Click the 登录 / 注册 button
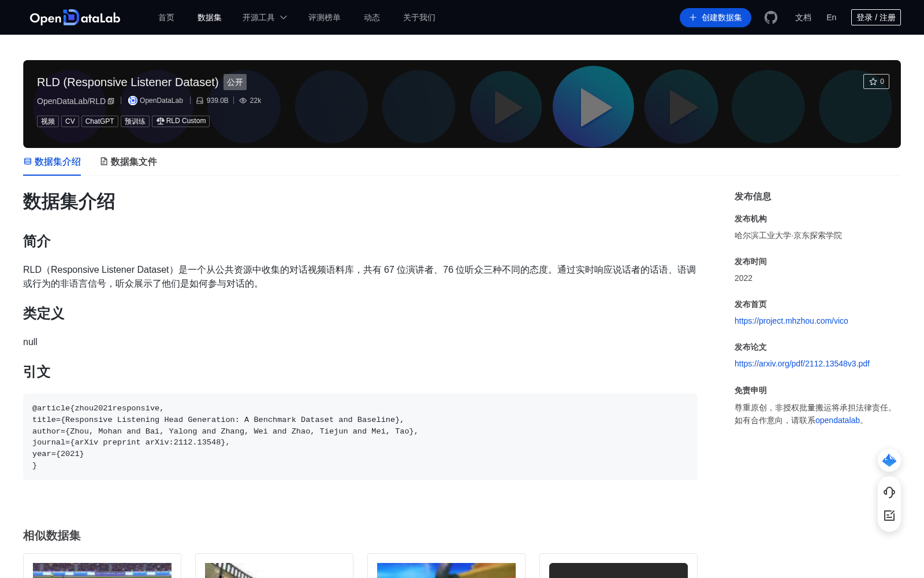The height and width of the screenshot is (578, 924). coord(876,17)
